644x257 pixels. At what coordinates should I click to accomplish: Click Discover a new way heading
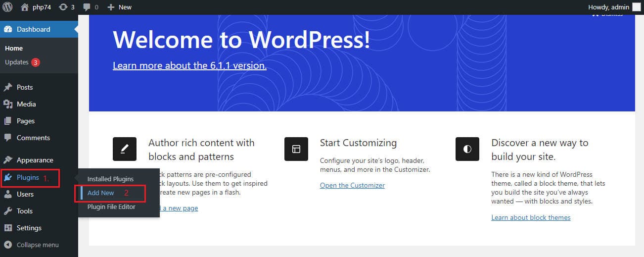click(x=540, y=150)
